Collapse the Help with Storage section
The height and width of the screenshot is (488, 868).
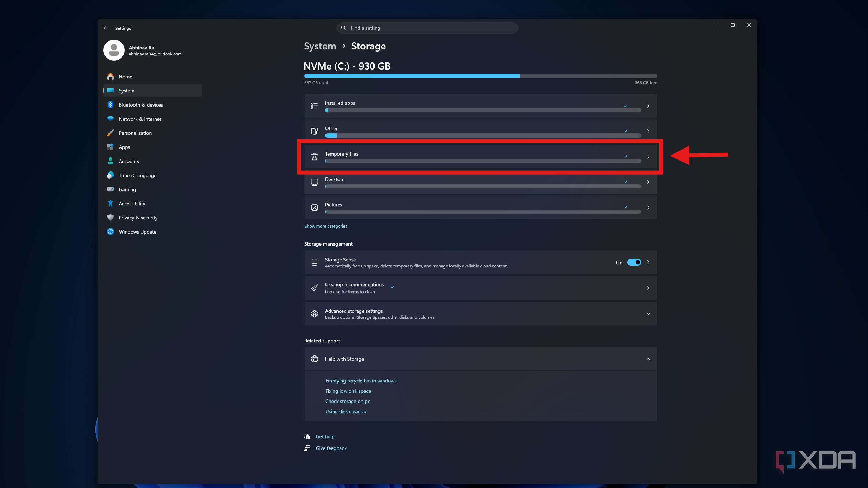point(648,359)
